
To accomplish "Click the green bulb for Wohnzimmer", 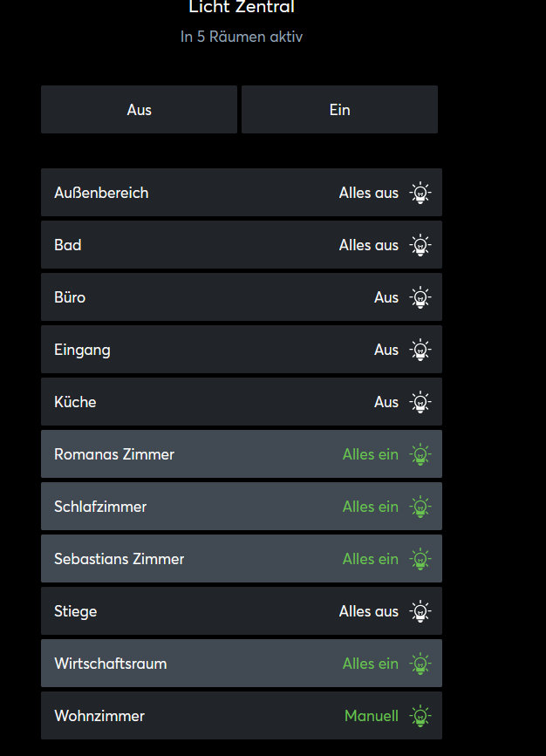I will click(420, 716).
